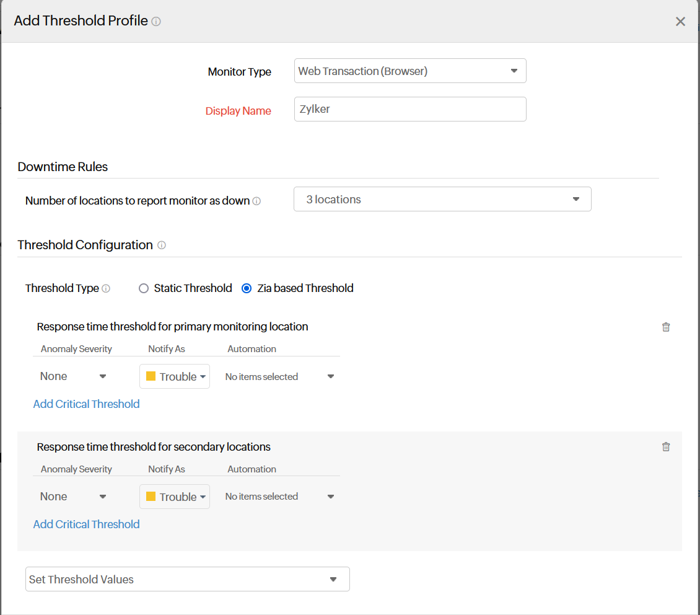Delete the primary monitoring location threshold
This screenshot has height=615, width=700.
click(666, 327)
